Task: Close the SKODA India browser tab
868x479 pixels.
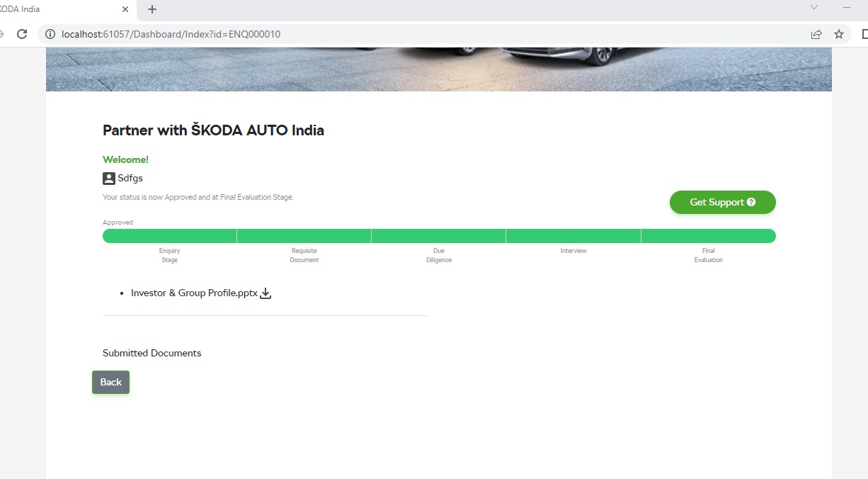Action: coord(125,9)
